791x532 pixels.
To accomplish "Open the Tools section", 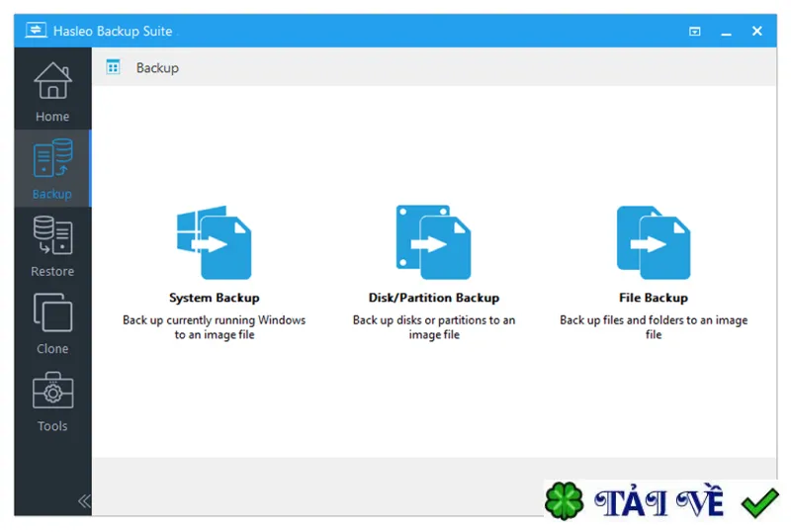I will tap(52, 401).
